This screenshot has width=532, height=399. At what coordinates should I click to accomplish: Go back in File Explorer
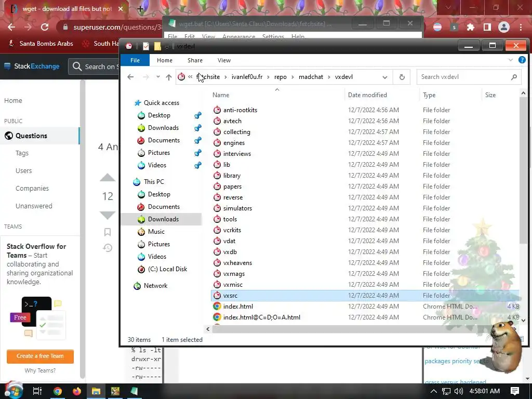click(x=130, y=77)
